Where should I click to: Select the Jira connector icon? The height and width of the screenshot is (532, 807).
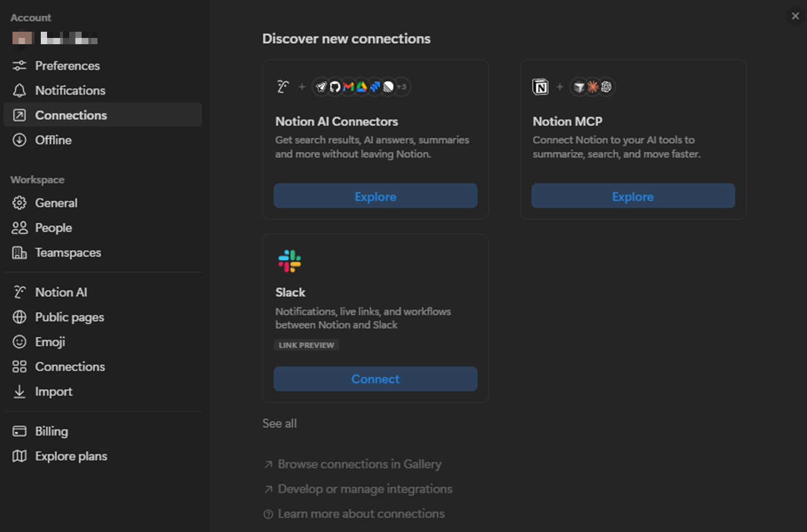(x=375, y=87)
